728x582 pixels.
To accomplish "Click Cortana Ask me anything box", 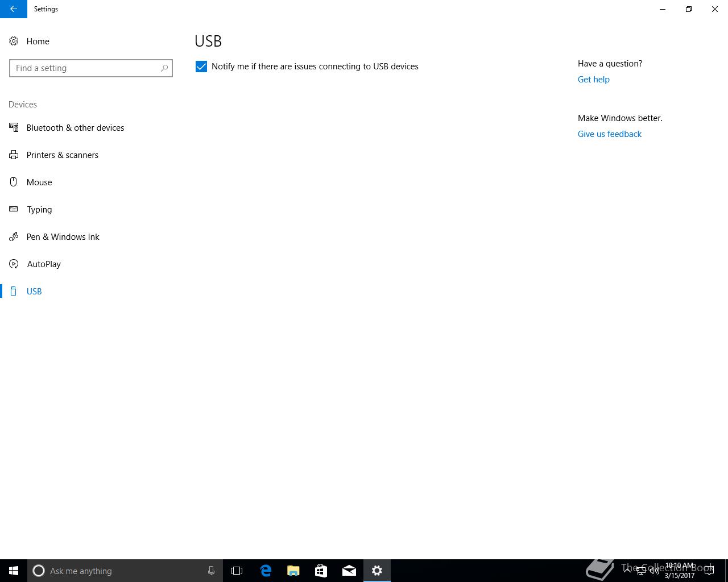I will tap(125, 571).
